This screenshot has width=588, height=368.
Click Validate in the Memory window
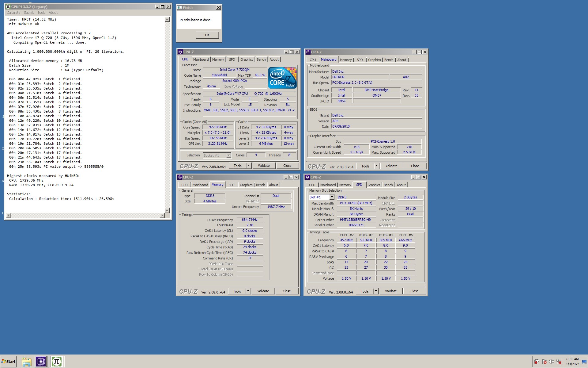pos(263,291)
